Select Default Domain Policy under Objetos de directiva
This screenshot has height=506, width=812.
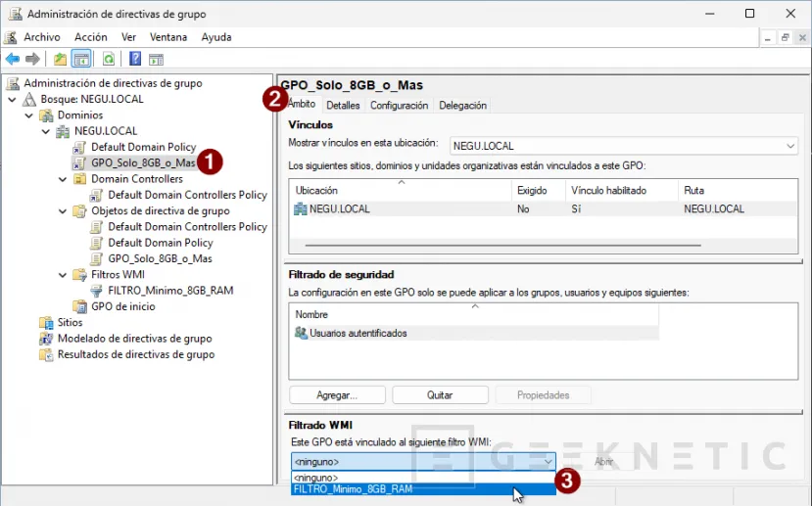pyautogui.click(x=160, y=243)
